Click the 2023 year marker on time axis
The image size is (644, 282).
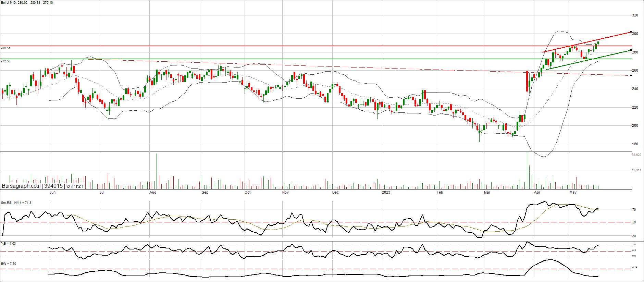[386, 193]
